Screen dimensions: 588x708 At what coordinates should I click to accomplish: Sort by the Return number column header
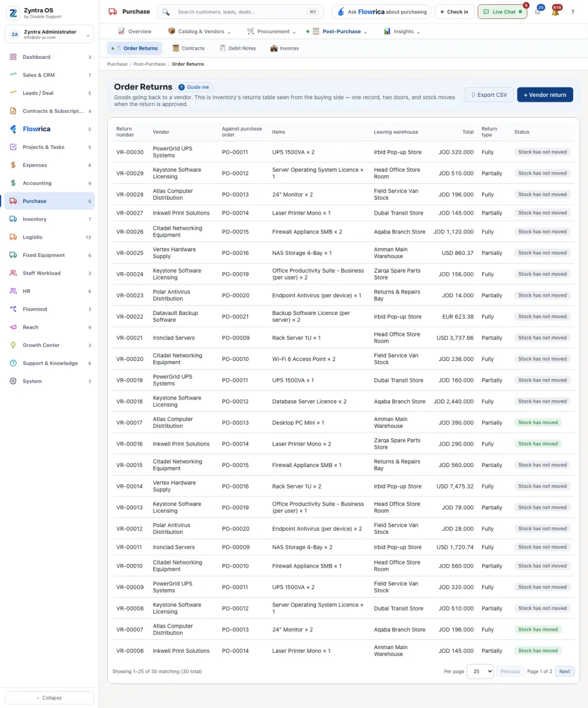(125, 132)
